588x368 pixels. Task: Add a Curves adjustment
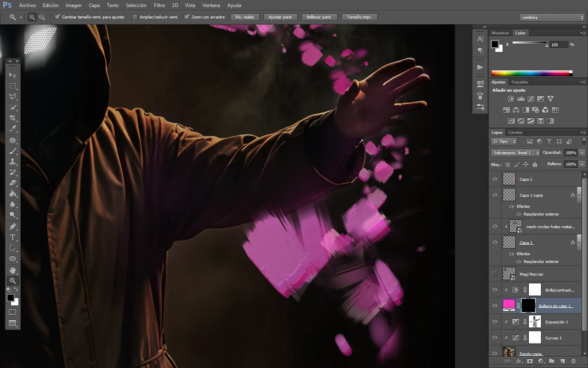tap(531, 98)
